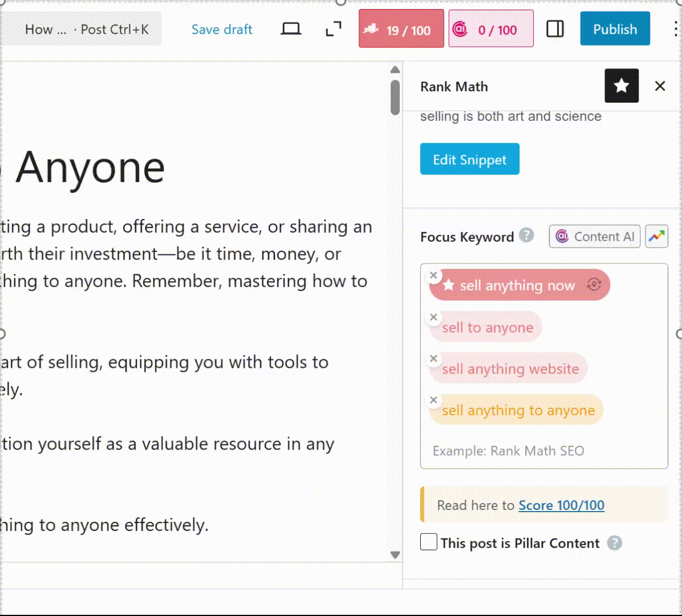Click the help icon beside Pillar Content
The height and width of the screenshot is (616, 682).
614,542
